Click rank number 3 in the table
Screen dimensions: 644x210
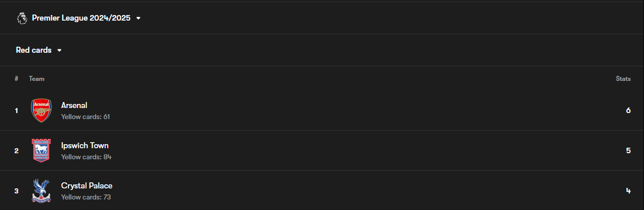click(x=17, y=191)
